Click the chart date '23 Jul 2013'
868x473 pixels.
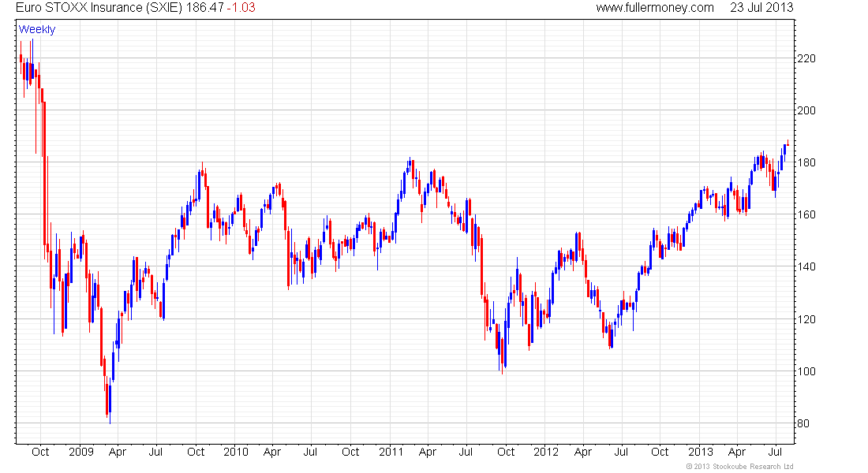761,8
